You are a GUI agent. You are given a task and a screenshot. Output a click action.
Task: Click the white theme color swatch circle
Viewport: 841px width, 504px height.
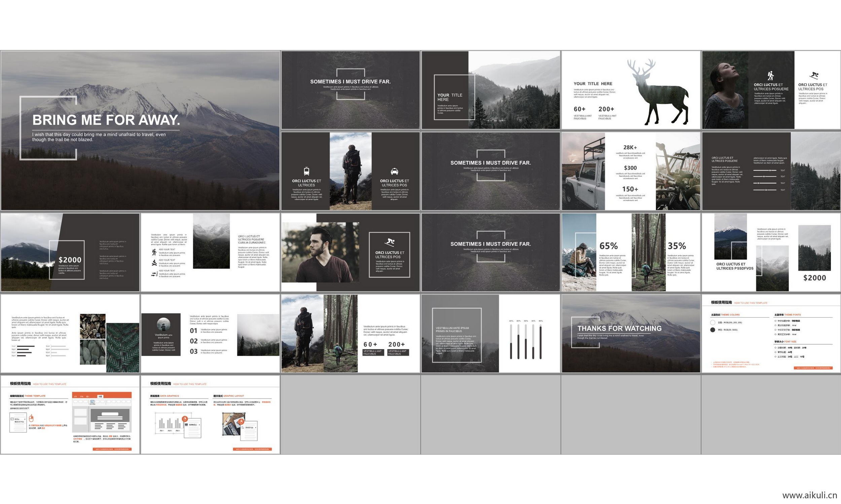tap(713, 322)
